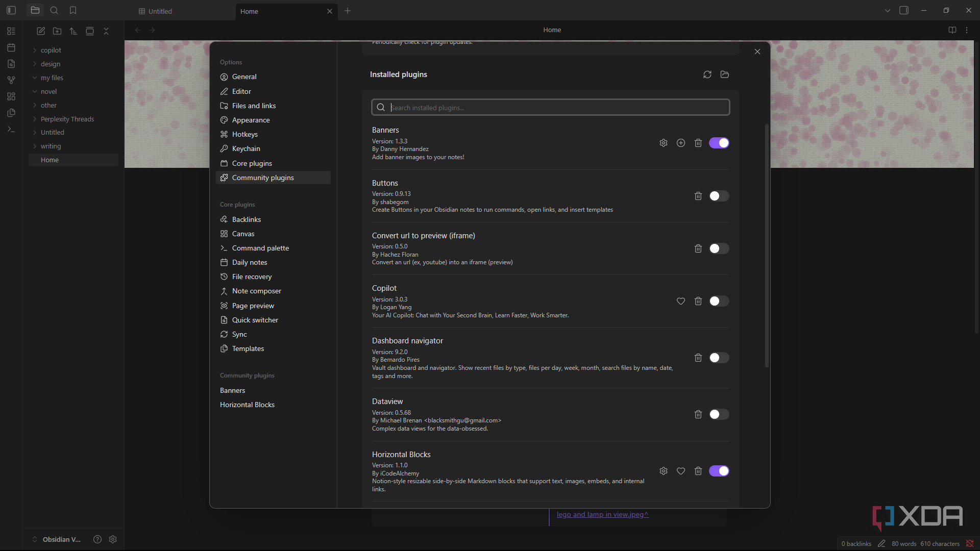Open Core plugins settings section
Viewport: 980px width, 551px height.
(x=273, y=163)
